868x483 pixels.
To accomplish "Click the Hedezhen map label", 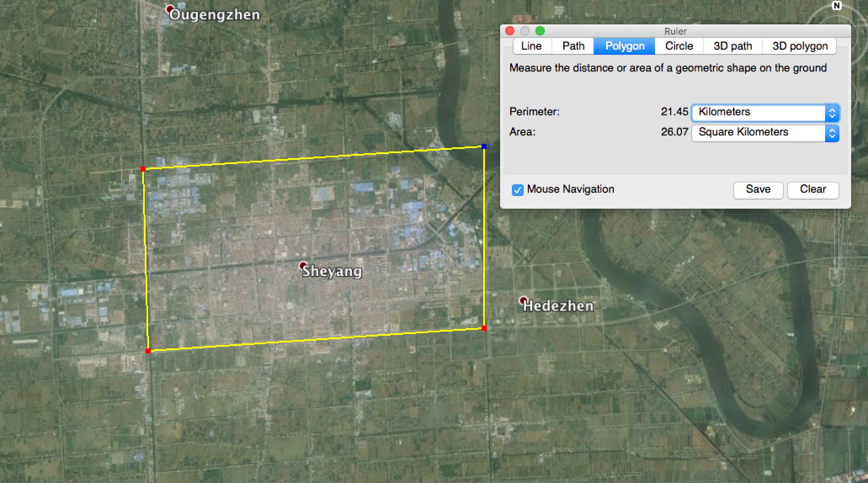I will coord(558,306).
